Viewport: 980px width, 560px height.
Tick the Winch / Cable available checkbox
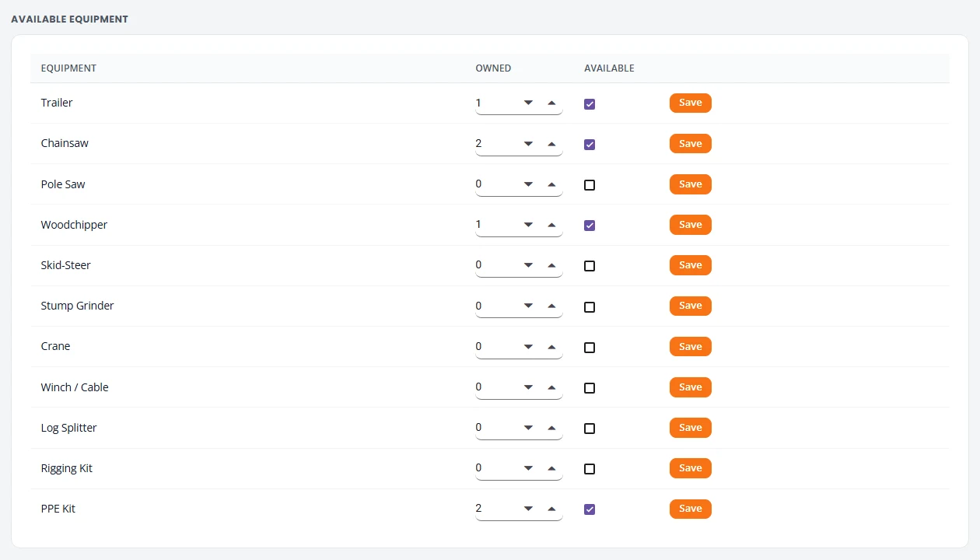point(590,388)
